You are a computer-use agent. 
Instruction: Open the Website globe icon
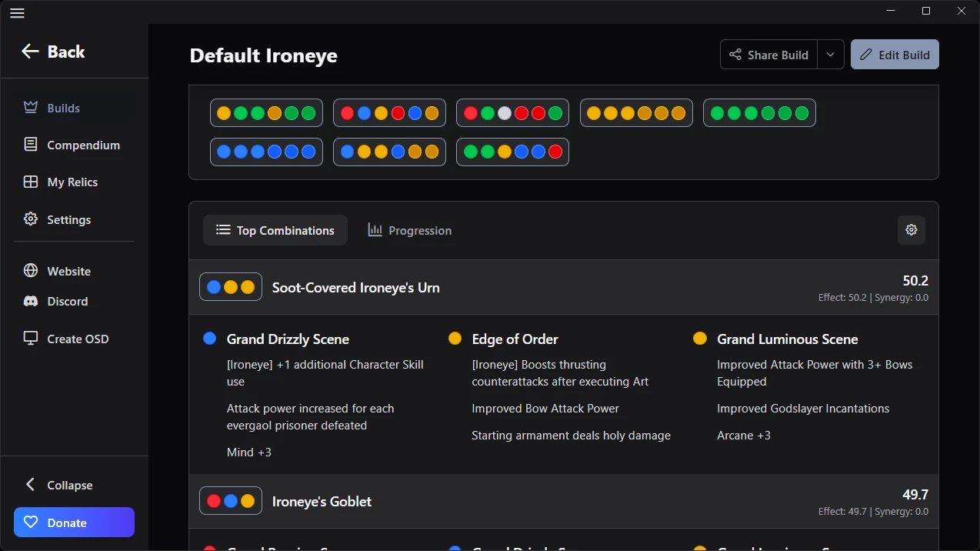[31, 271]
